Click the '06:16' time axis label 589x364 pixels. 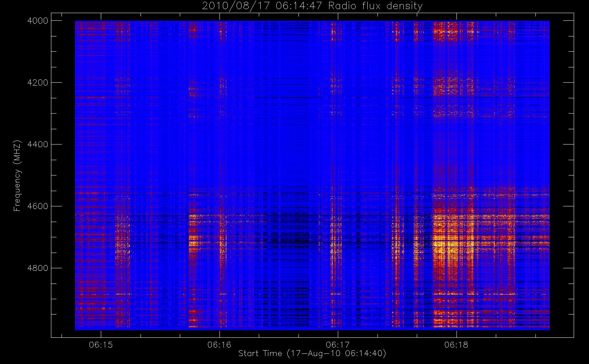[219, 345]
